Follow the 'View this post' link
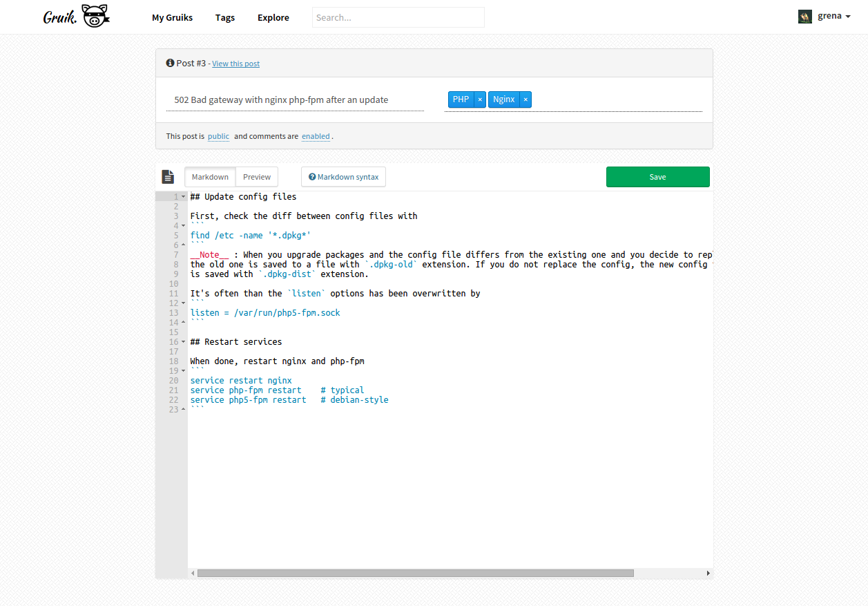Viewport: 868px width, 606px height. click(236, 64)
